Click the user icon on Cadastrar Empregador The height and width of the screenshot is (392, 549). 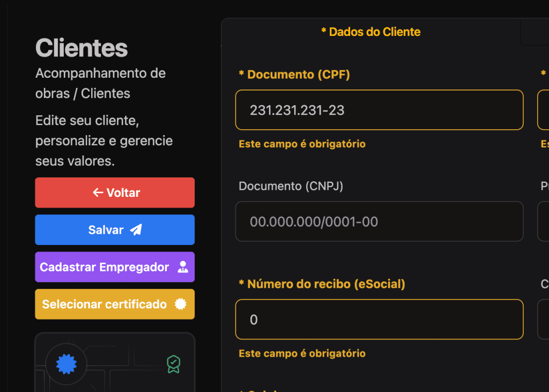click(183, 267)
